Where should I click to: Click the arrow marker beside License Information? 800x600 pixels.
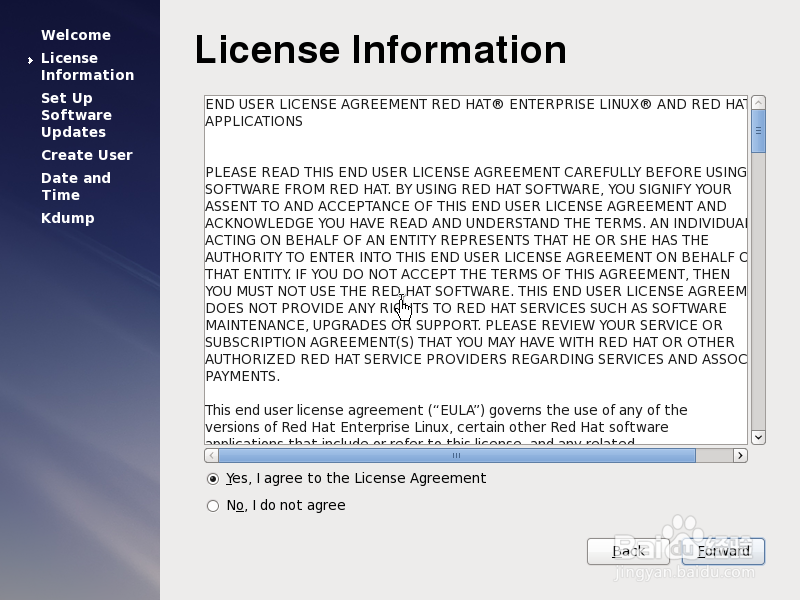point(31,60)
